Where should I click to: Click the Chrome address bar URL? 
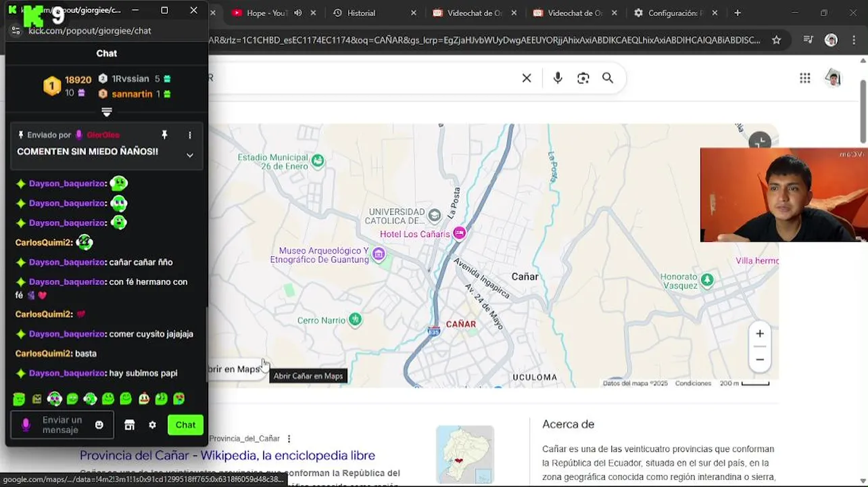pos(484,40)
